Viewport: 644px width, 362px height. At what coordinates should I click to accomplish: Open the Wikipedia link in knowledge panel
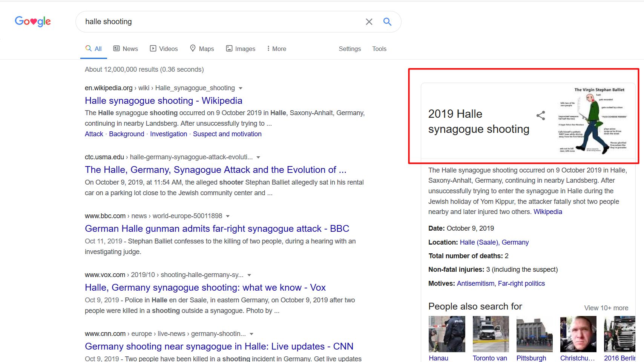point(547,212)
